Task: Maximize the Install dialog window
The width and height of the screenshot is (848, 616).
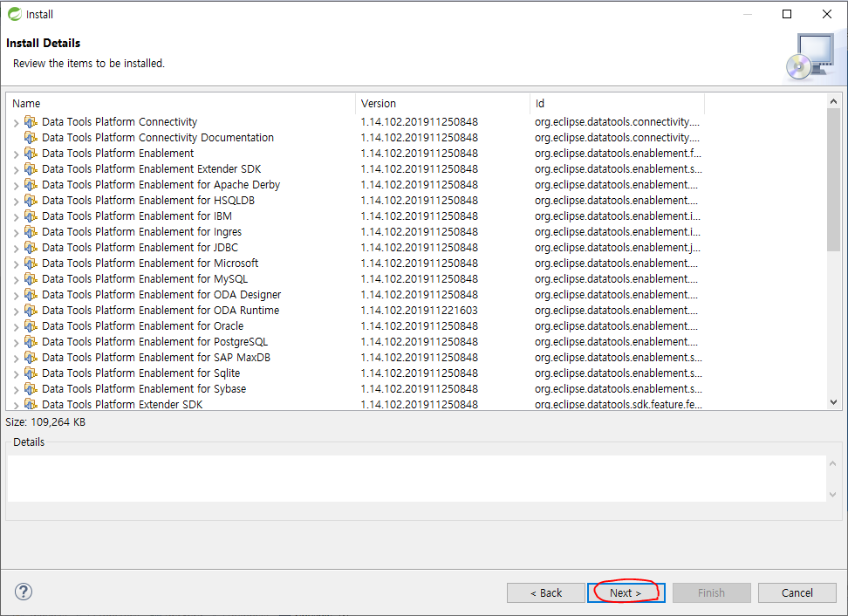Action: [787, 14]
